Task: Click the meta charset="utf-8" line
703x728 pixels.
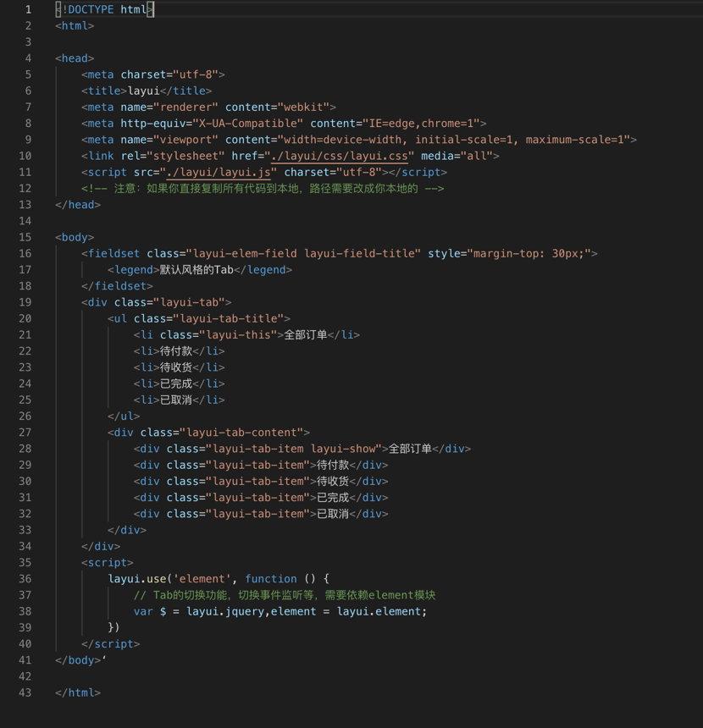Action: (x=153, y=74)
